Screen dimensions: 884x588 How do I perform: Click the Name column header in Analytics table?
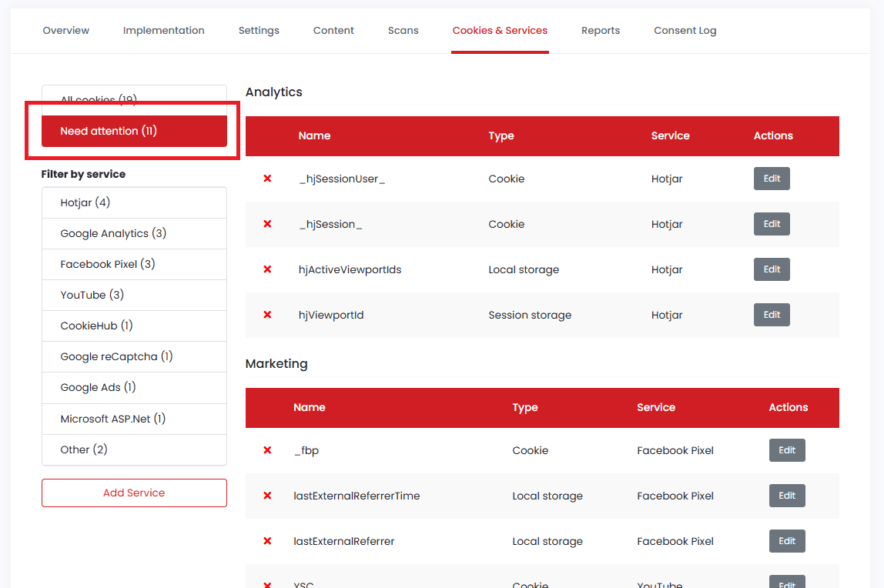point(314,135)
